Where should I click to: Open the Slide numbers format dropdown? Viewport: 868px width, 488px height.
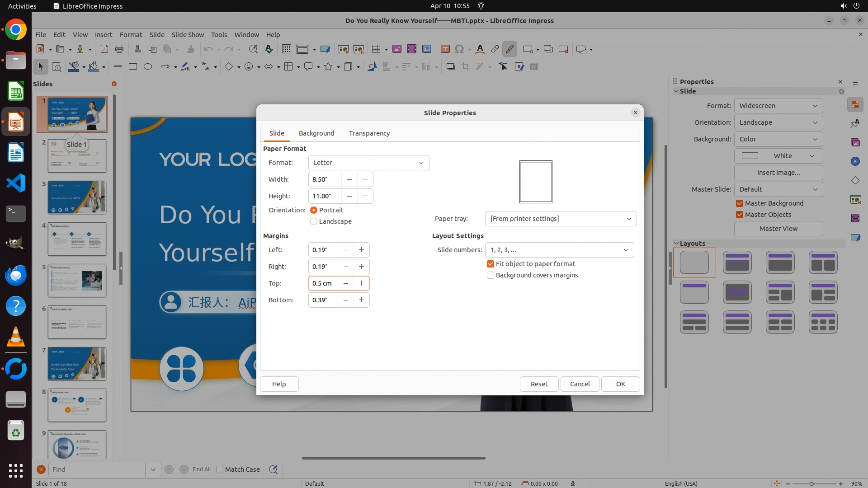[559, 250]
